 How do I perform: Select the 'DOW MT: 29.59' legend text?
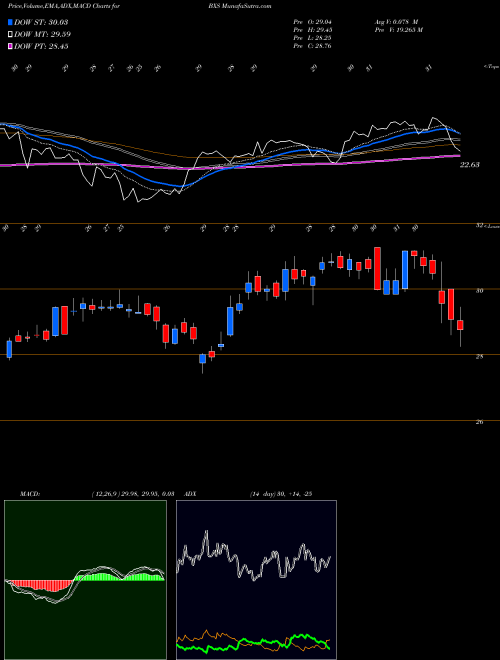pyautogui.click(x=42, y=35)
